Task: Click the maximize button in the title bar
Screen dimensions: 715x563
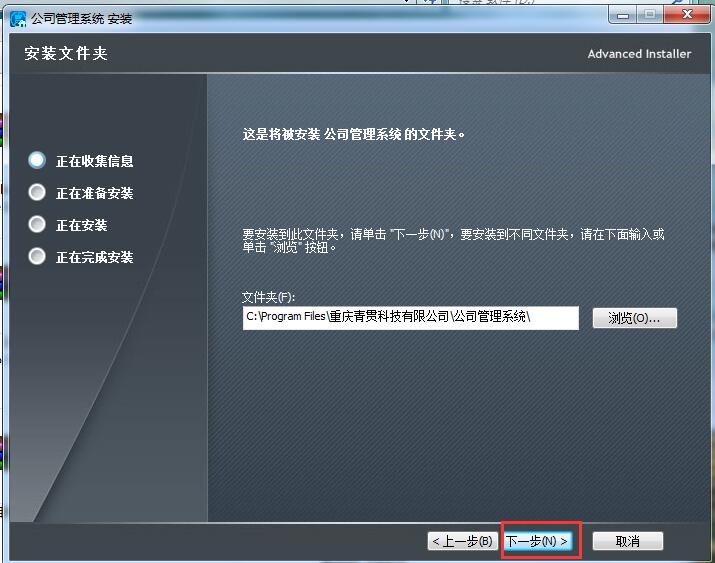Action: coord(651,14)
